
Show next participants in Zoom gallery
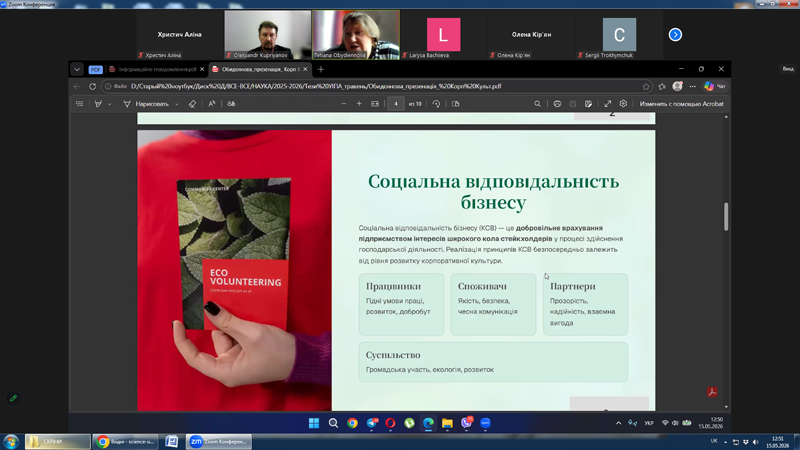(675, 35)
